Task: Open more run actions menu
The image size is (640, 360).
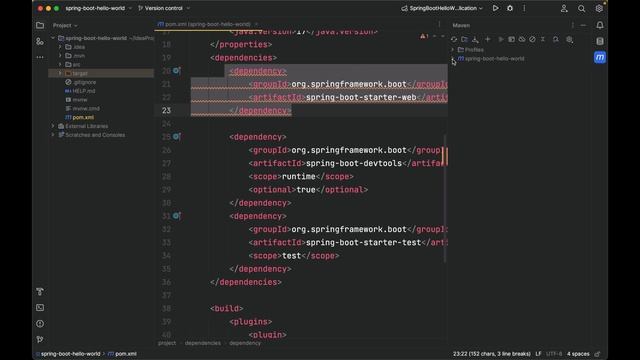Action: 524,8
